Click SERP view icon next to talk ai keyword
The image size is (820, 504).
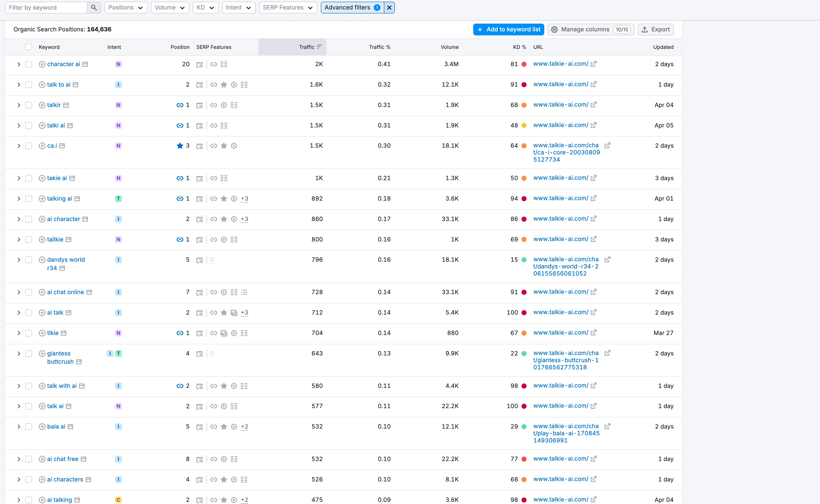tap(68, 406)
